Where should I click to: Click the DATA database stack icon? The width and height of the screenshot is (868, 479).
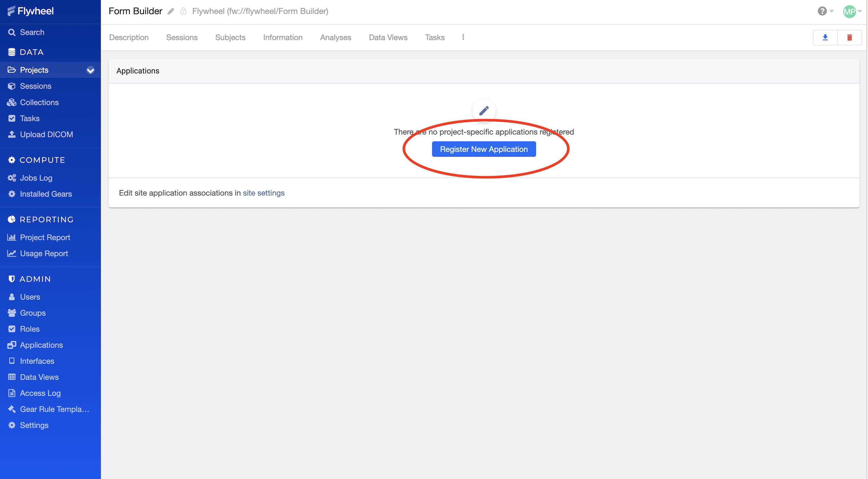coord(12,52)
